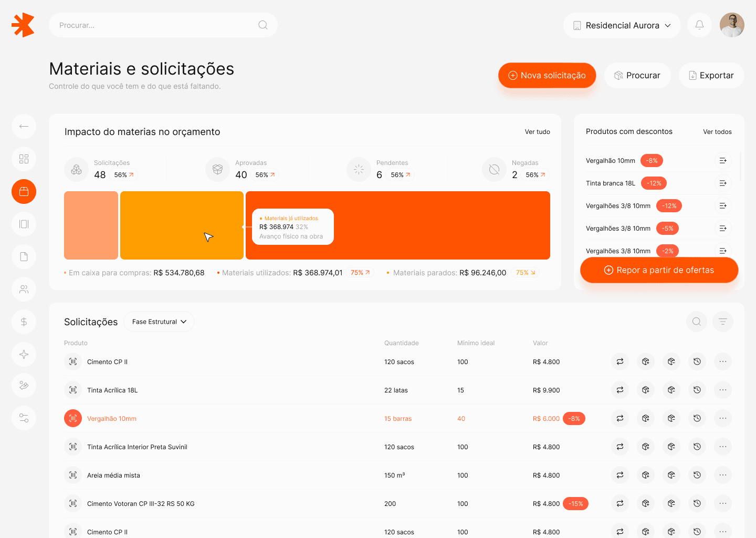
Task: Select the orange materials box sidebar icon
Action: click(x=24, y=191)
